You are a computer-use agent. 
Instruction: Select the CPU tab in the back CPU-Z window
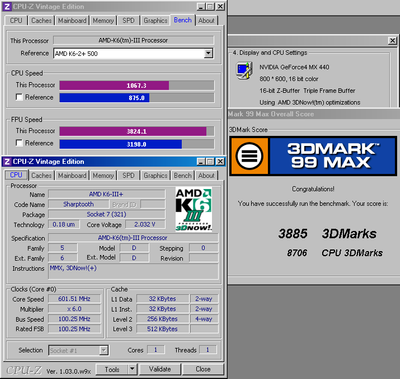pyautogui.click(x=16, y=20)
